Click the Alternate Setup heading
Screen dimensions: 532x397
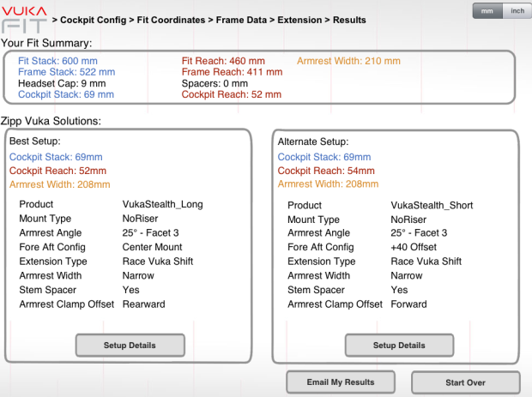313,141
